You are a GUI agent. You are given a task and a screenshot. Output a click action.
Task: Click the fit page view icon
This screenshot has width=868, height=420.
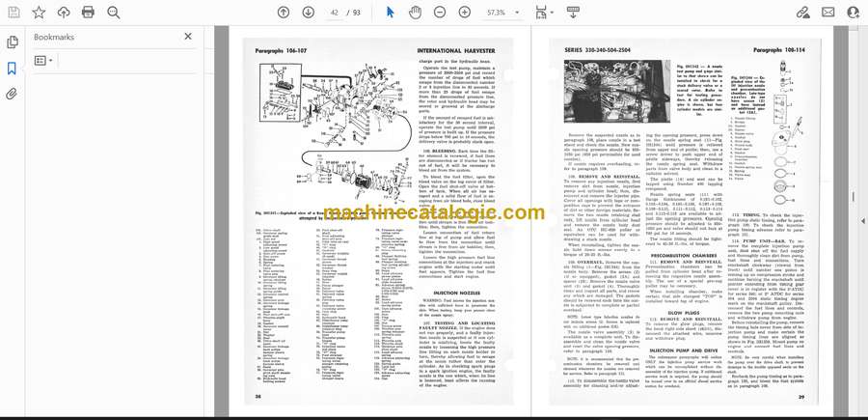(x=541, y=13)
